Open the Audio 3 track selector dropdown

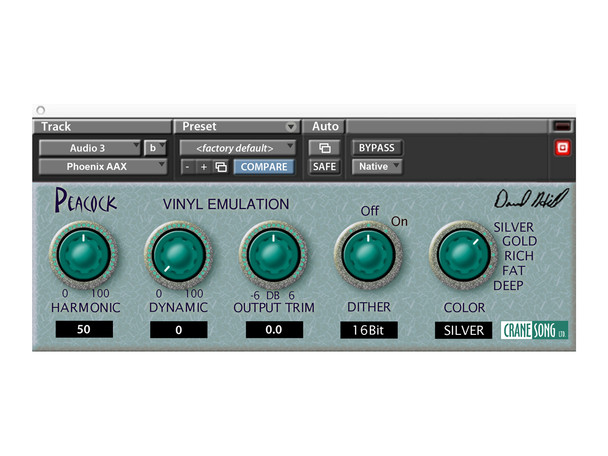click(x=89, y=148)
